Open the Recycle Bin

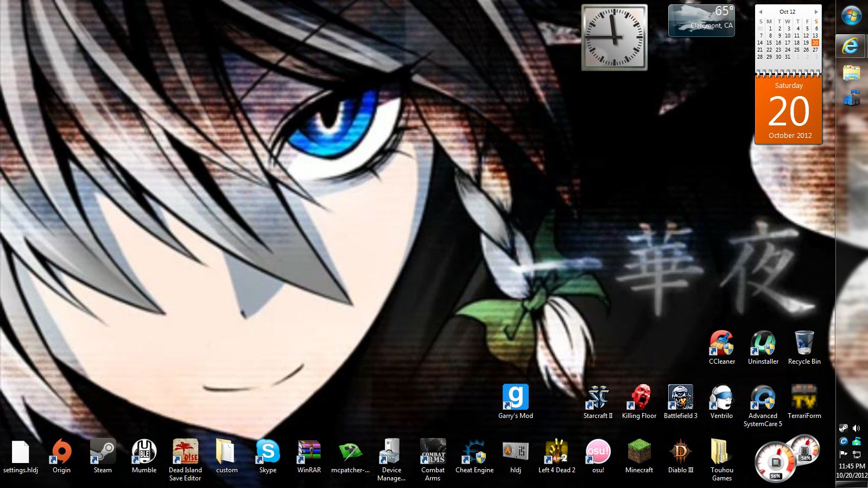pyautogui.click(x=804, y=348)
